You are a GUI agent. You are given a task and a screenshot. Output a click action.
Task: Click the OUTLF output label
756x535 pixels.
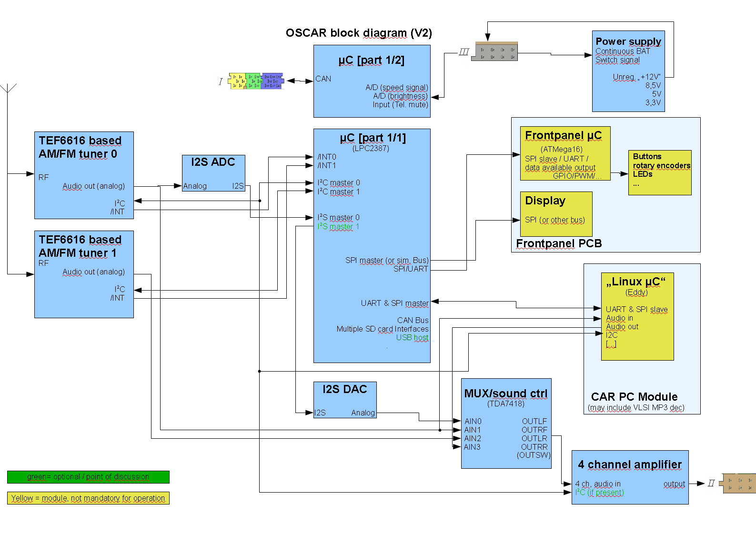coord(534,421)
